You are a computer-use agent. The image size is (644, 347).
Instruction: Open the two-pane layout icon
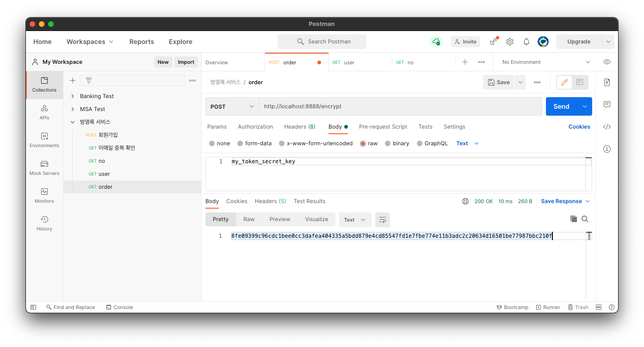click(x=599, y=307)
